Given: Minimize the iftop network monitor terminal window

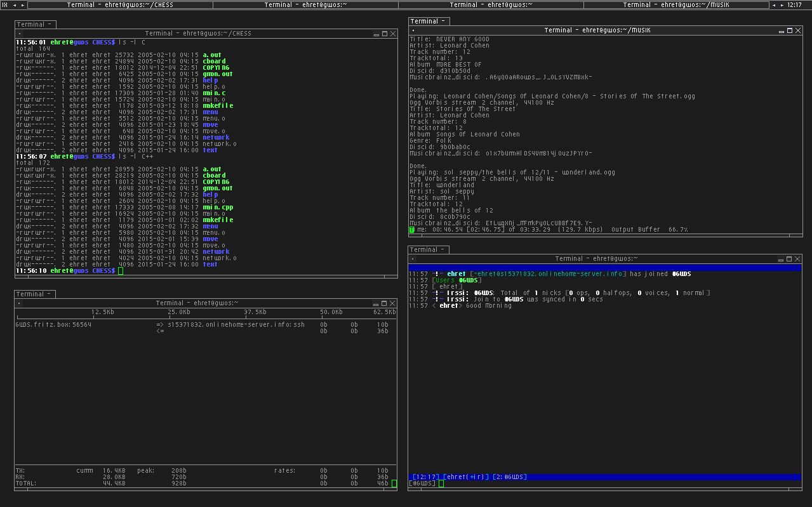Looking at the screenshot, I should click(x=376, y=303).
